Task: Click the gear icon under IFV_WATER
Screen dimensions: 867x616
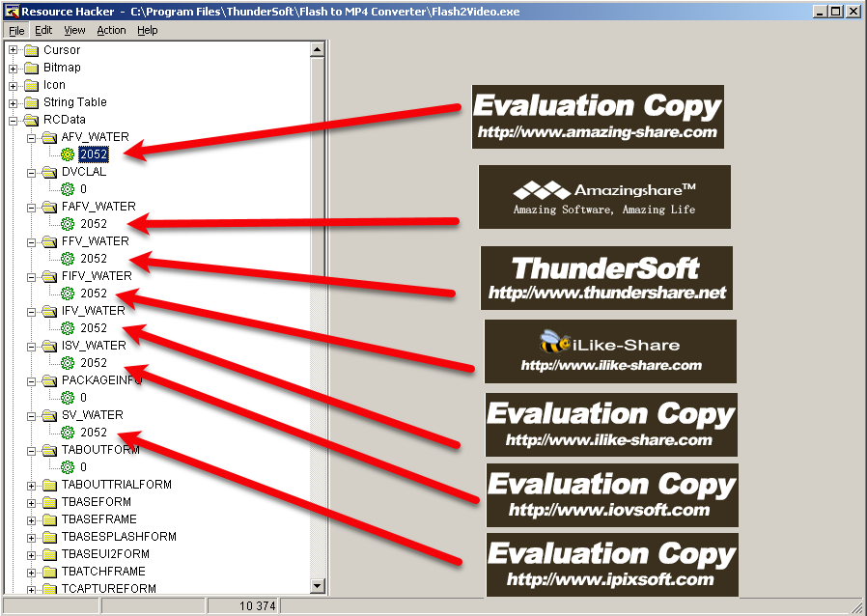Action: [x=68, y=328]
